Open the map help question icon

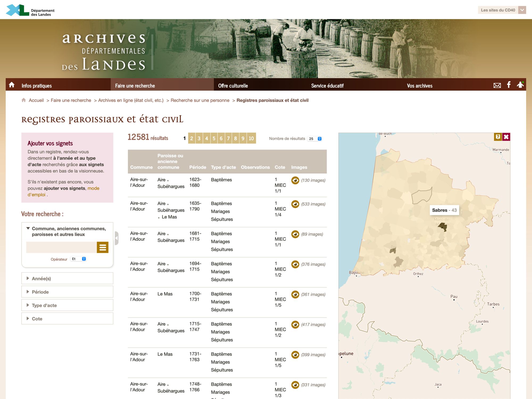pos(498,137)
